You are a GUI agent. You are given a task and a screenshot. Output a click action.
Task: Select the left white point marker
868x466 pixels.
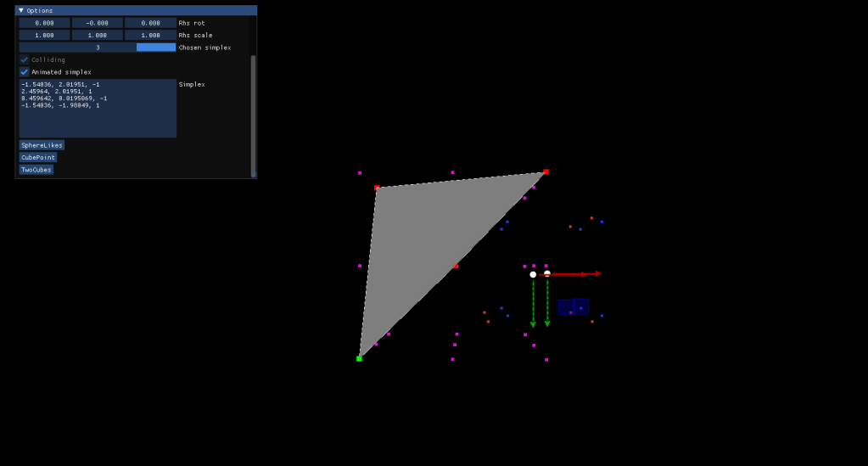pyautogui.click(x=533, y=274)
